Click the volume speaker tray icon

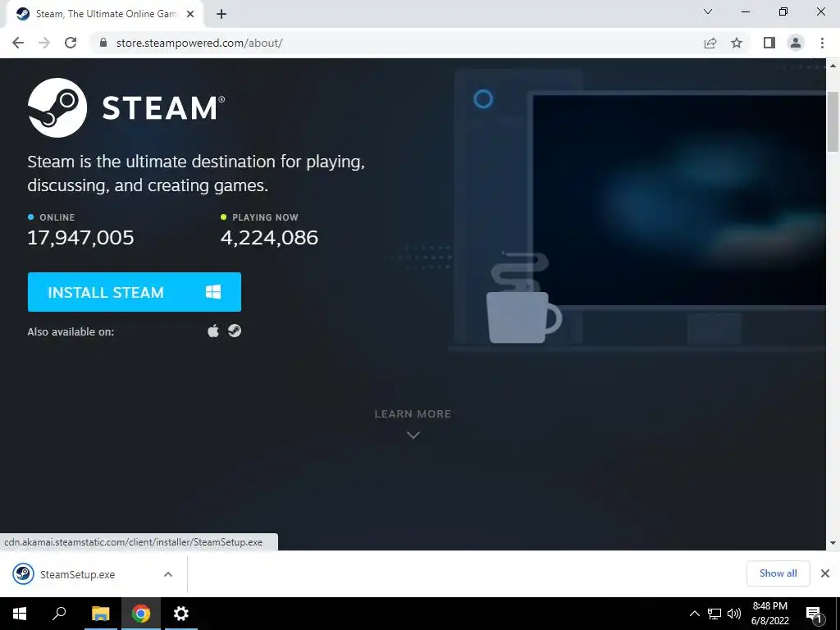click(734, 614)
